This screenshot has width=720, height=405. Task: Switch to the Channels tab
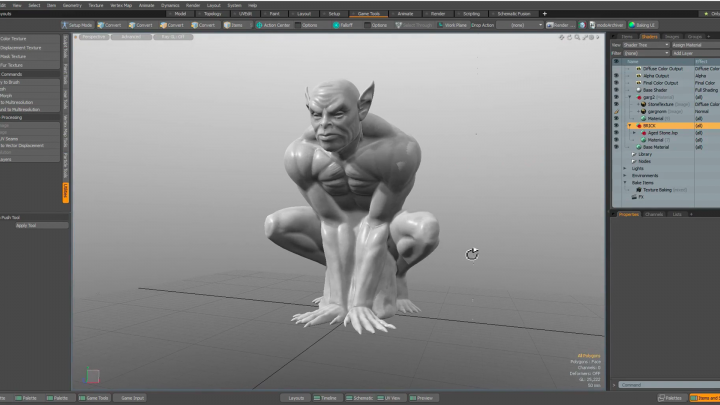(653, 214)
